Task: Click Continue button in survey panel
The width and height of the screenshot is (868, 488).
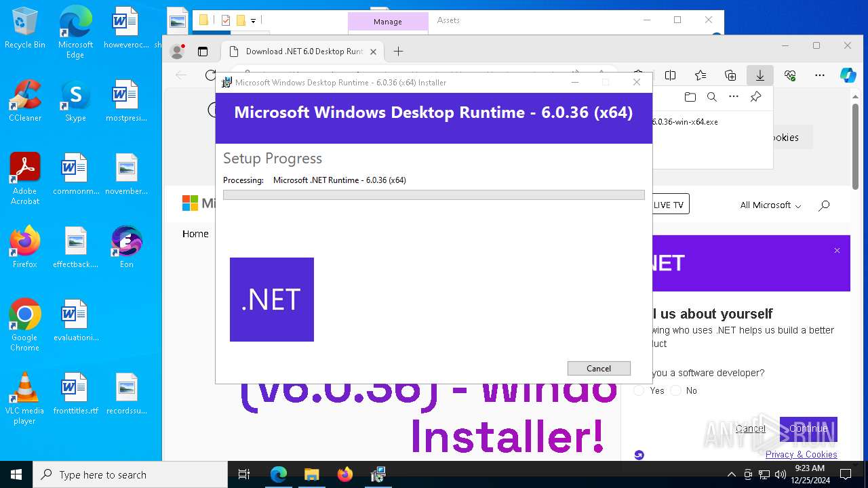Action: pyautogui.click(x=808, y=428)
